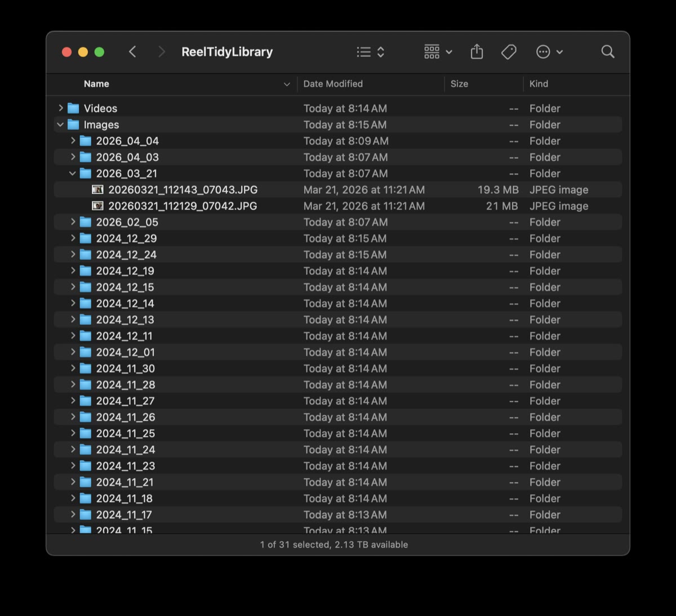
Task: Sort by the Kind column header
Action: (539, 84)
